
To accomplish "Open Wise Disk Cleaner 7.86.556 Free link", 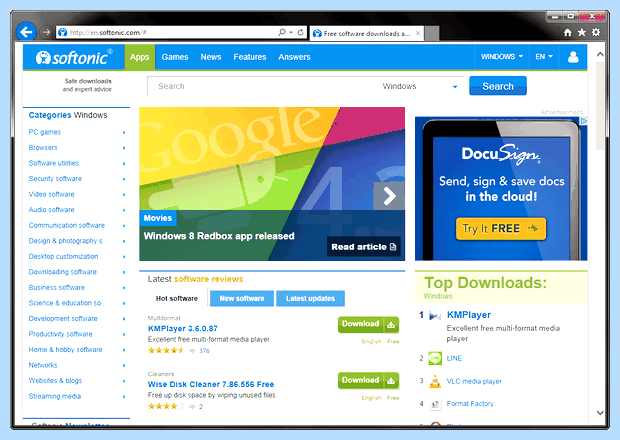I will tap(211, 384).
